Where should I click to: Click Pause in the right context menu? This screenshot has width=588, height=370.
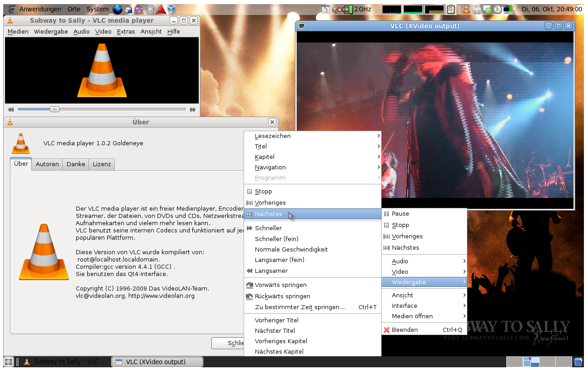pos(400,214)
